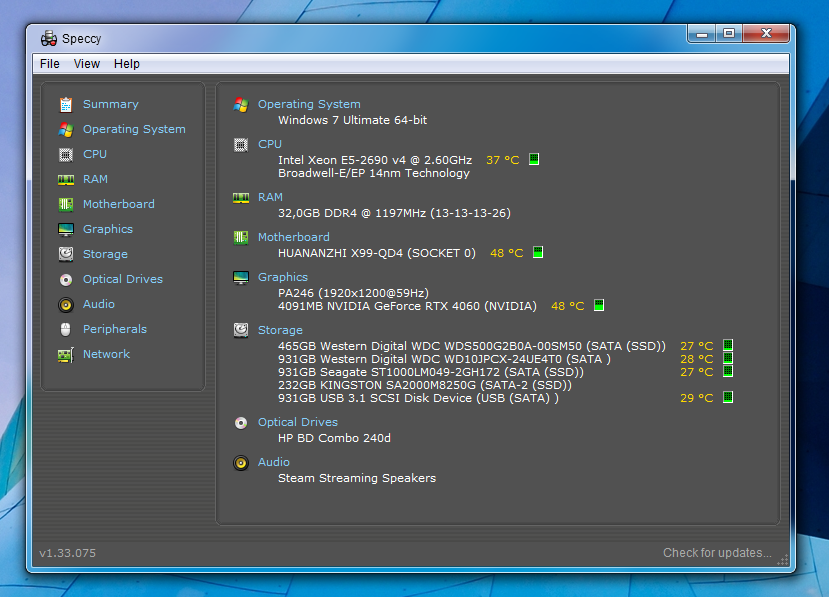Click Steam Streaming Speakers text
829x597 pixels.
(x=357, y=478)
